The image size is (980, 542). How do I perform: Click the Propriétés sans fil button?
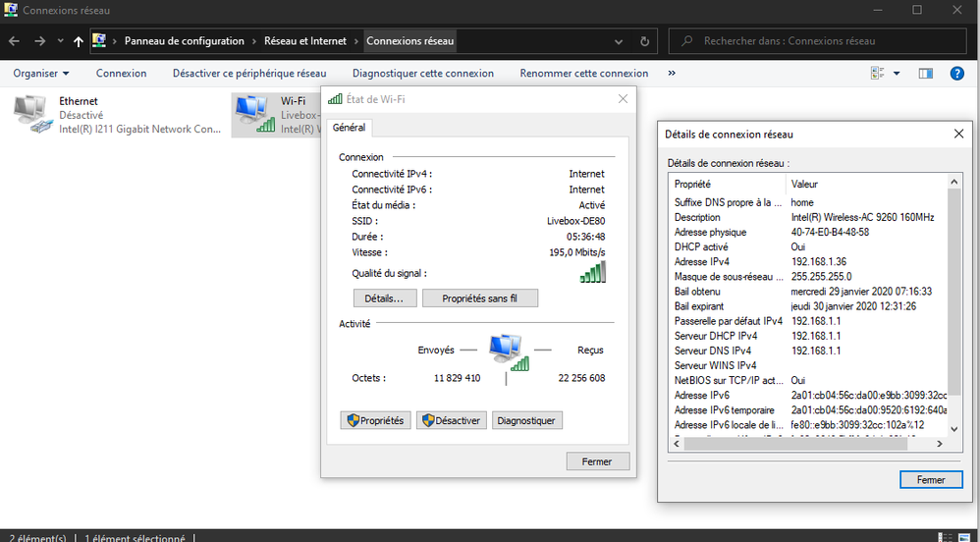480,298
